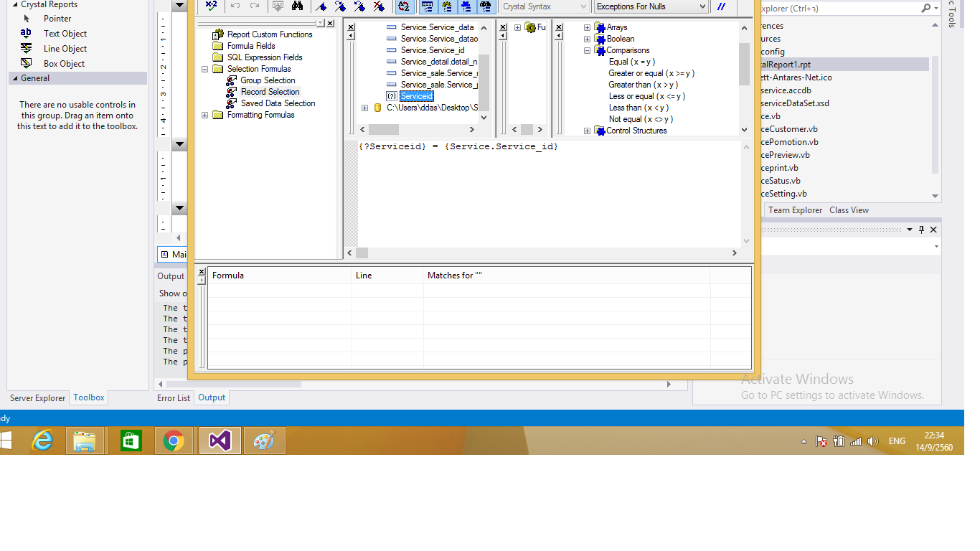Select Report Custom Functions node
Screen dimensions: 980x551
(x=270, y=34)
